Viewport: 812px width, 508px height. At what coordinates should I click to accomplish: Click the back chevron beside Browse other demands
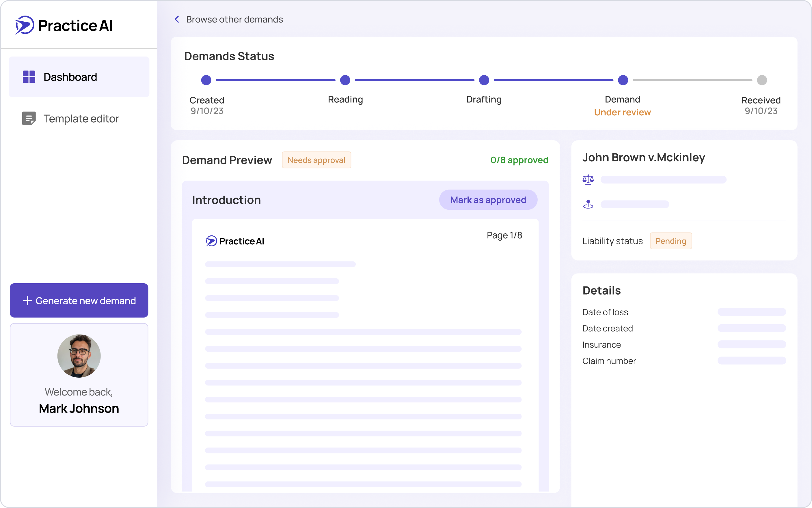pos(177,19)
